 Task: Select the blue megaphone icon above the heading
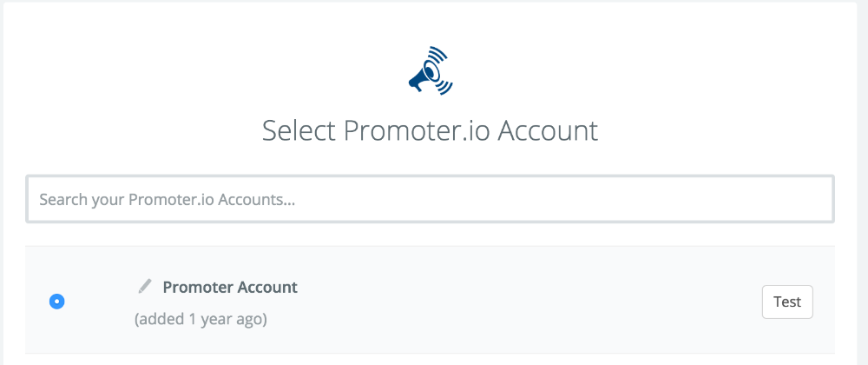[x=431, y=71]
